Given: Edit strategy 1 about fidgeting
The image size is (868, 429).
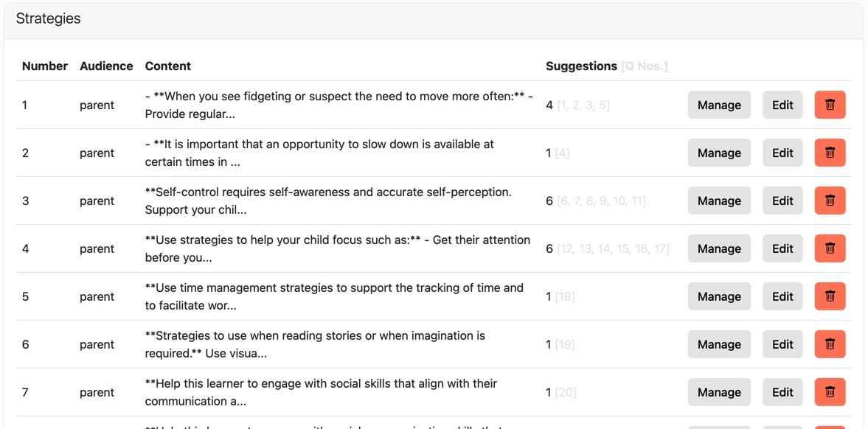Looking at the screenshot, I should click(x=782, y=105).
